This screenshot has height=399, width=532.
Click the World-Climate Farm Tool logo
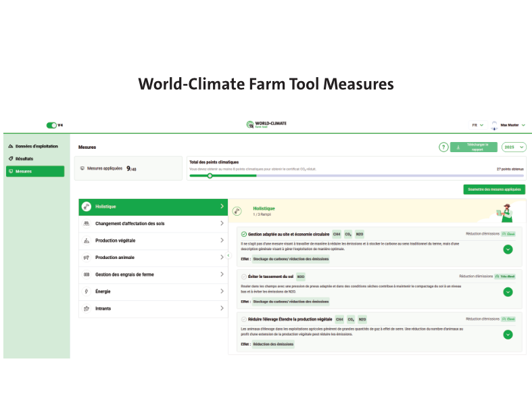[266, 125]
